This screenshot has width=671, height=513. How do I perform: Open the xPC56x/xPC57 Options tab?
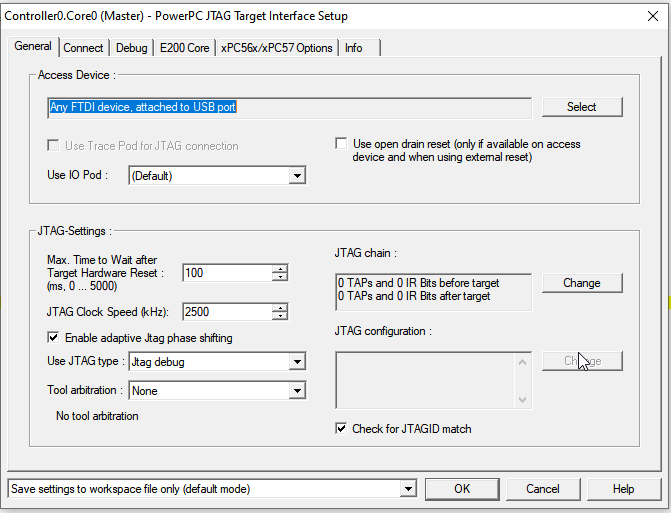277,48
